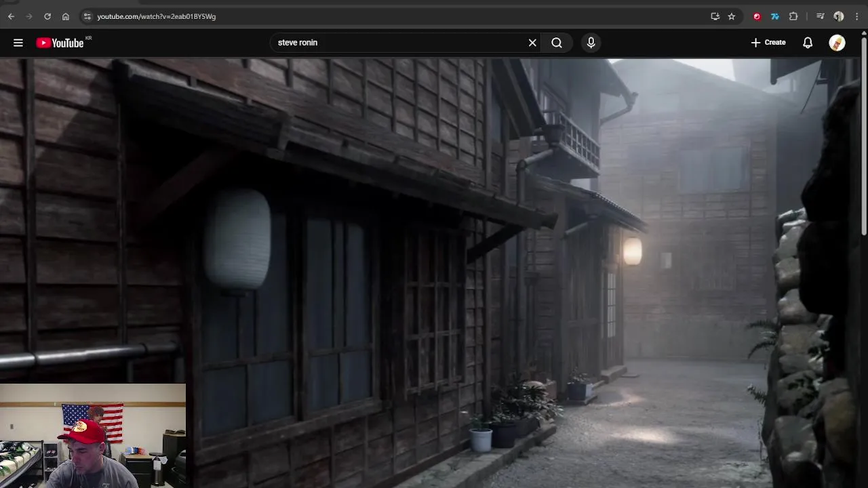
Task: Clear the search text with the X
Action: 532,43
